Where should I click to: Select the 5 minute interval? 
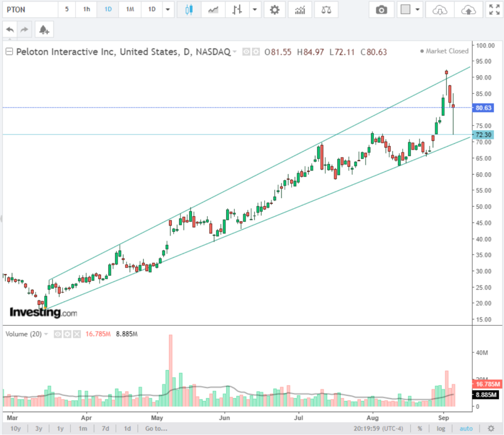click(x=67, y=9)
